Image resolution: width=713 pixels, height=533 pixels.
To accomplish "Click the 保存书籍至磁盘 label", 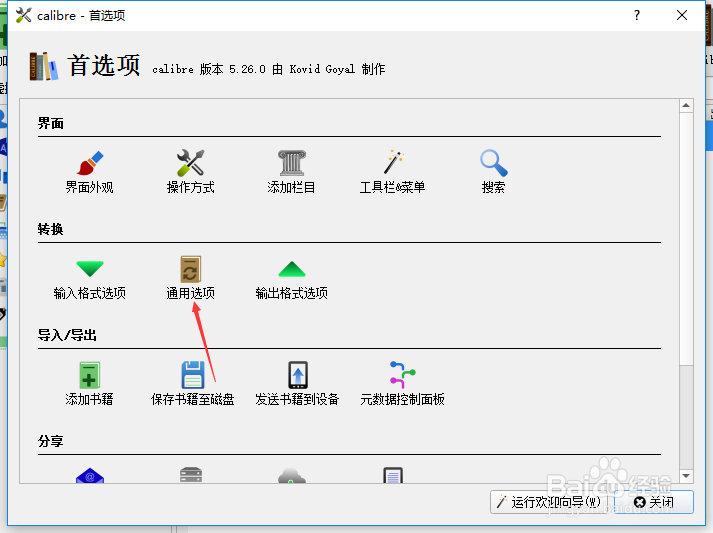I will coord(192,399).
